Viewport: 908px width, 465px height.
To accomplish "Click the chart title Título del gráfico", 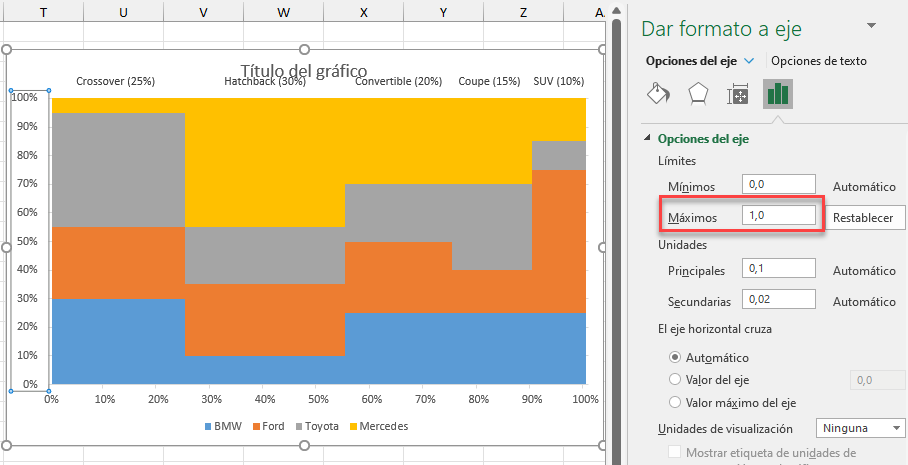I will click(x=303, y=71).
